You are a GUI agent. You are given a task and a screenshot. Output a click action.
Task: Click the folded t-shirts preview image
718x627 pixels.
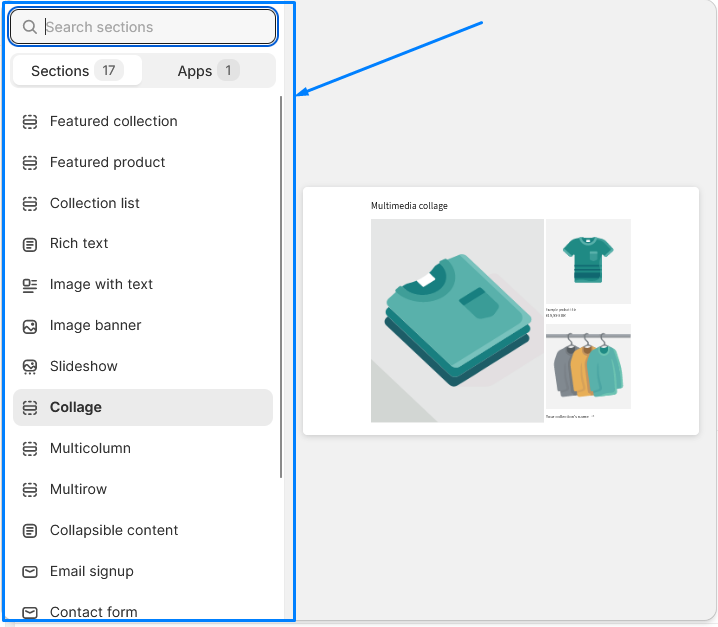click(457, 321)
